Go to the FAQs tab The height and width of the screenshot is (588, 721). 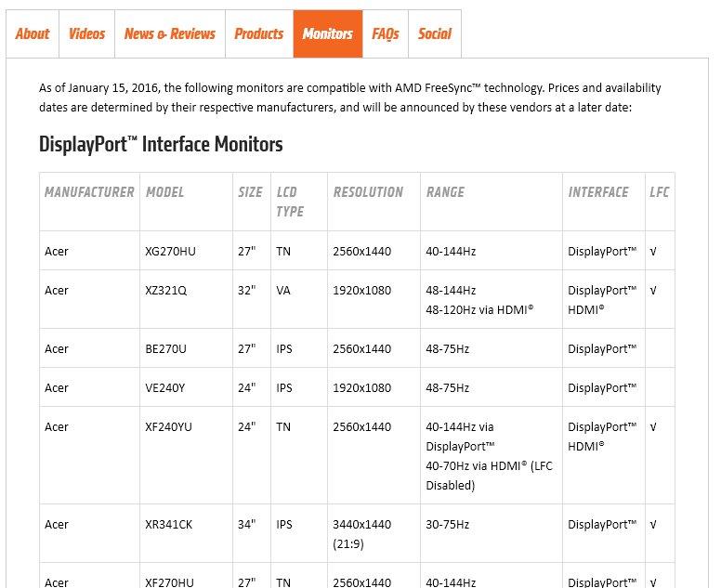386,34
